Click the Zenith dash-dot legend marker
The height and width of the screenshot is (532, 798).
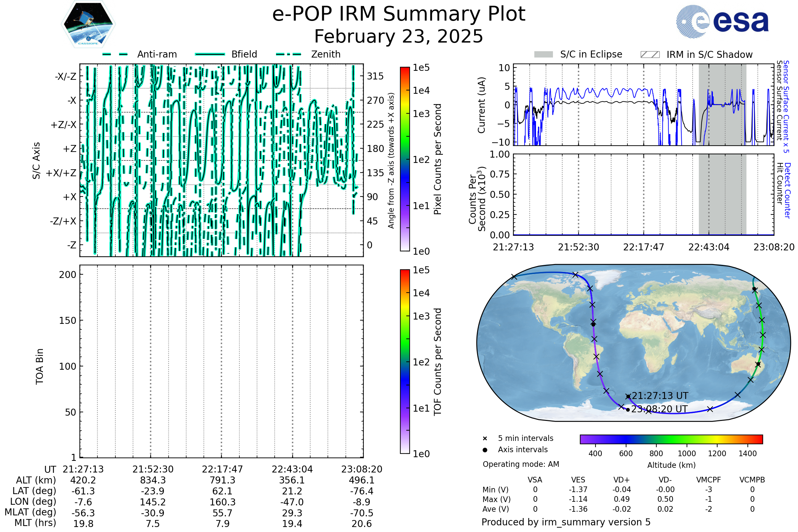pos(289,54)
